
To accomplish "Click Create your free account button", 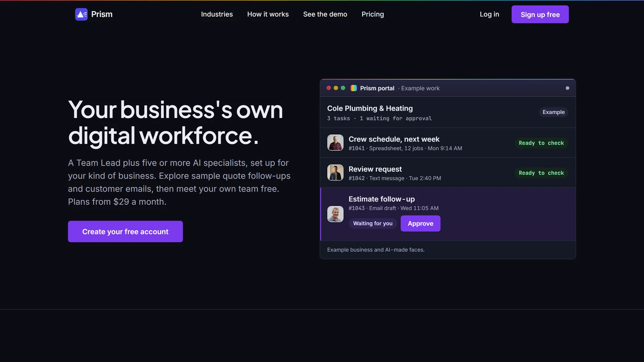I will 125,232.
